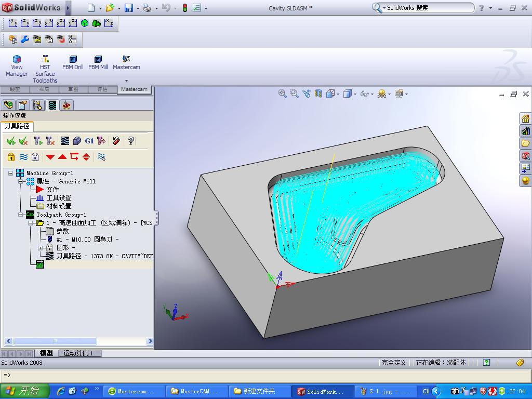Launch FBM Mill command

(x=98, y=63)
